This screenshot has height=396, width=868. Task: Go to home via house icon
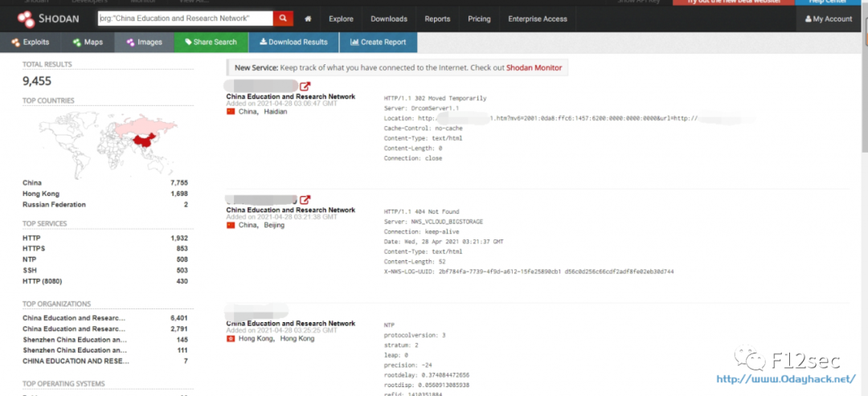coord(308,18)
